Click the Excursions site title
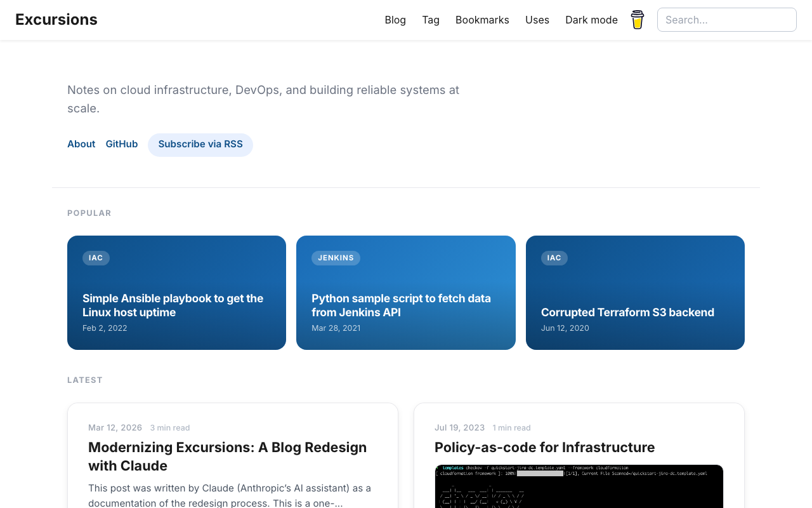Image resolution: width=812 pixels, height=508 pixels. tap(56, 19)
